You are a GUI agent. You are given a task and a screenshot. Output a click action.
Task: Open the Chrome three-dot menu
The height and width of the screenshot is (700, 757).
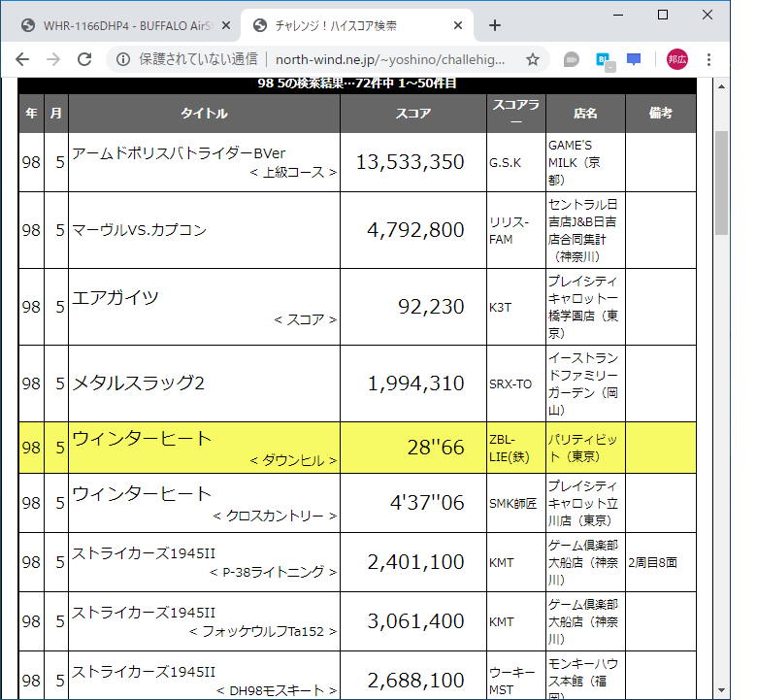[x=708, y=59]
